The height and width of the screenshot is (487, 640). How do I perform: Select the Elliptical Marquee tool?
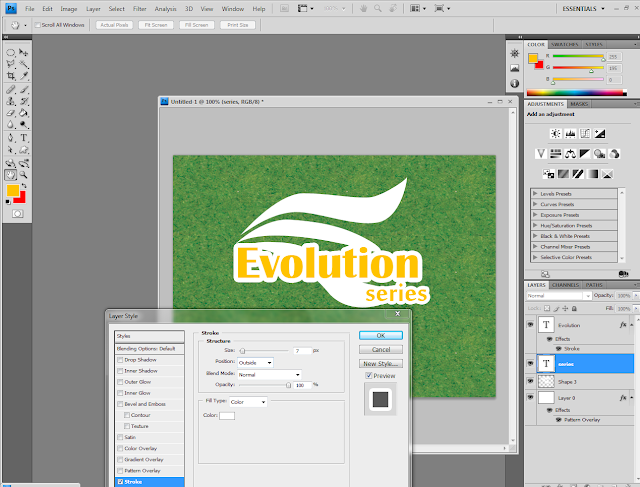(11, 52)
